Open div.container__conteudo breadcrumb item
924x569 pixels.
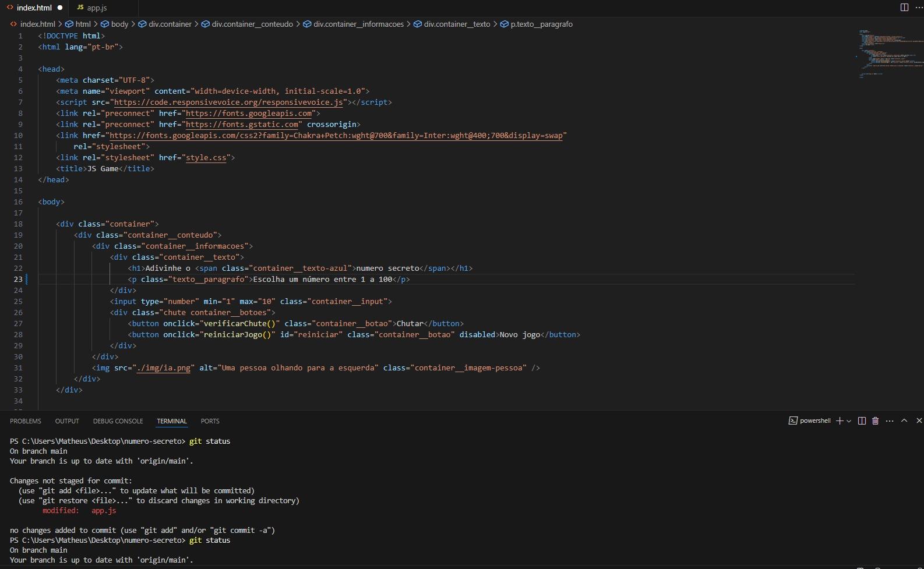pyautogui.click(x=247, y=24)
